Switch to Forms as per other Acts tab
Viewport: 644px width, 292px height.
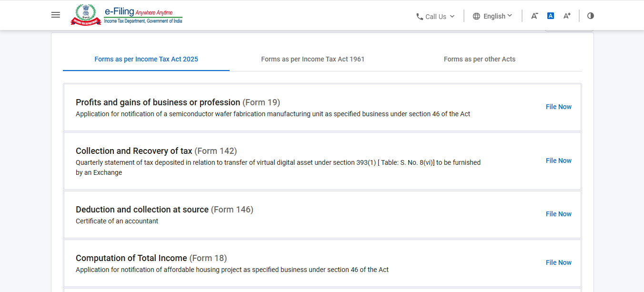[x=480, y=59]
